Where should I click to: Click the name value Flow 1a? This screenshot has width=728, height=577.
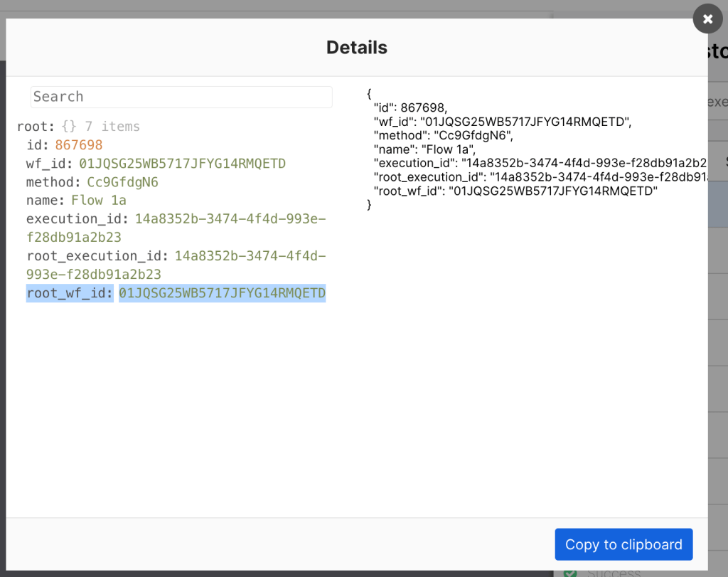pos(99,201)
